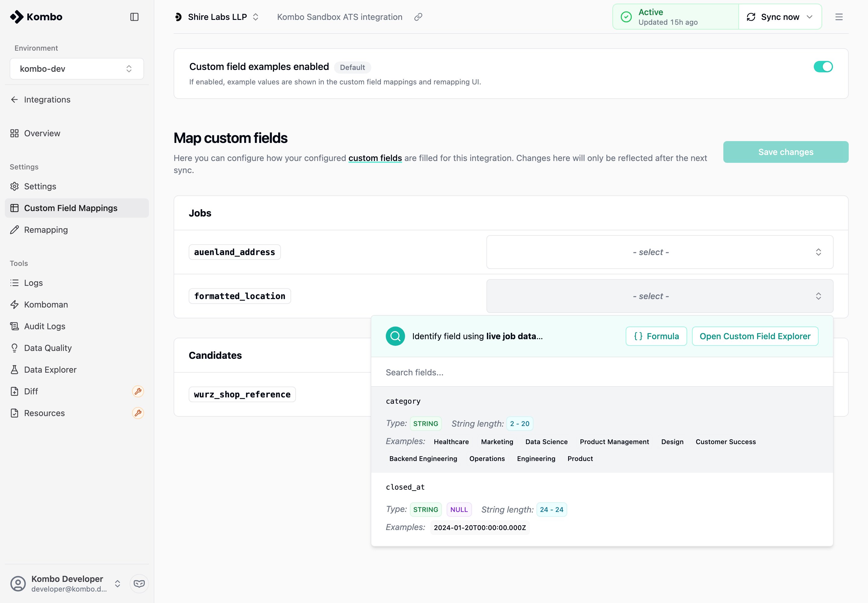Screen dimensions: 868x603
Task: Click the magnifier icon for live job data
Action: pyautogui.click(x=395, y=336)
